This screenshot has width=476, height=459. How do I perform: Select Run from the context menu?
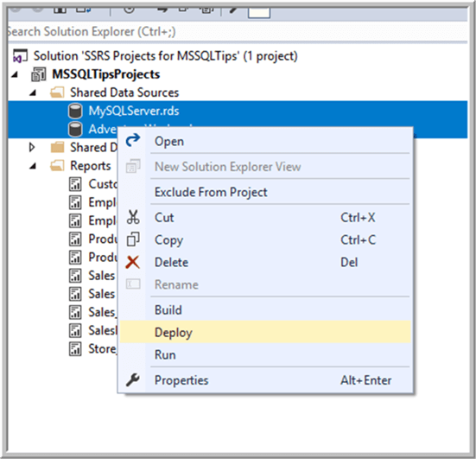264,354
